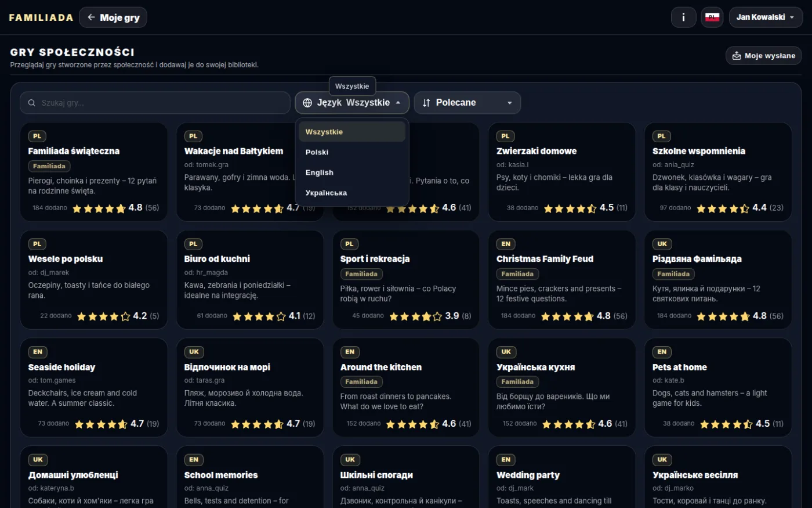Click the title "Wedding party"

[528, 475]
